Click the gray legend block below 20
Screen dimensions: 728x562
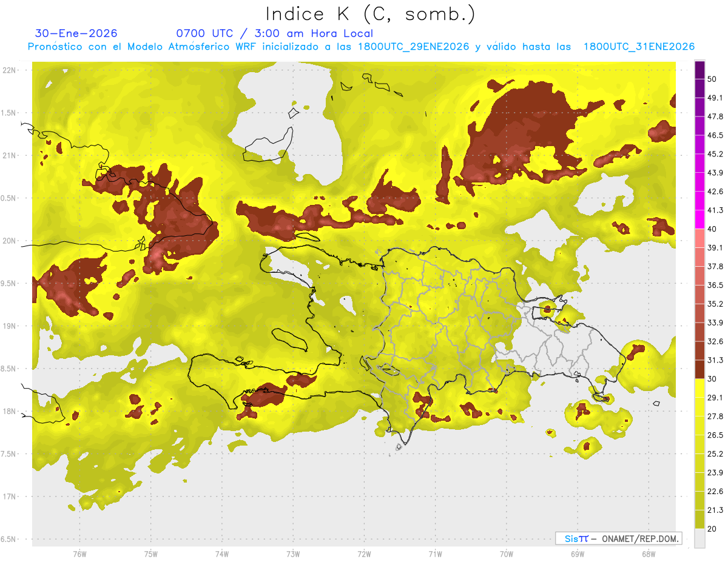699,538
